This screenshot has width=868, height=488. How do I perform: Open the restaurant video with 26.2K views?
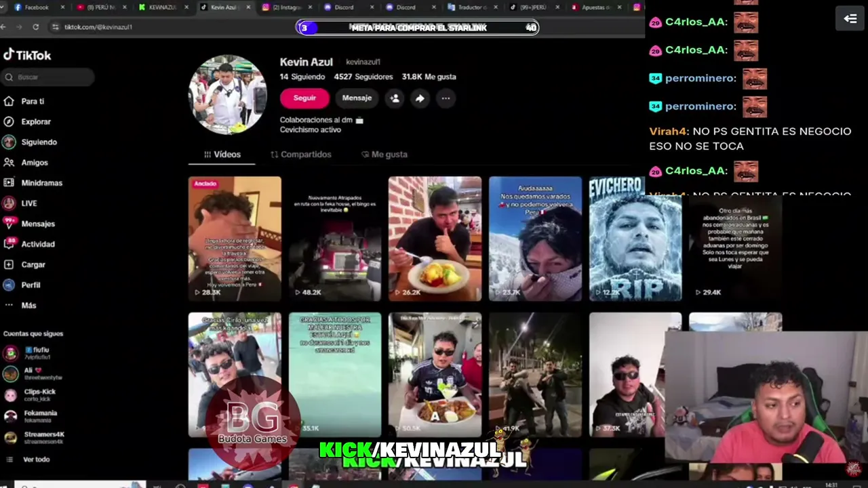coord(435,239)
